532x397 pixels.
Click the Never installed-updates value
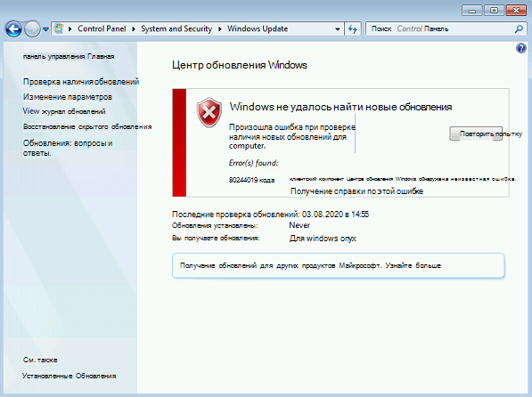click(x=299, y=225)
